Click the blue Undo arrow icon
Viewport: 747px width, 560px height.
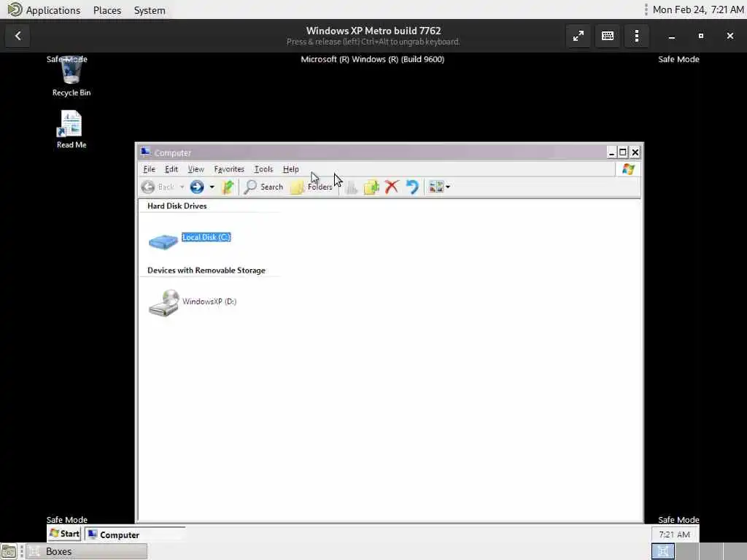pos(412,187)
